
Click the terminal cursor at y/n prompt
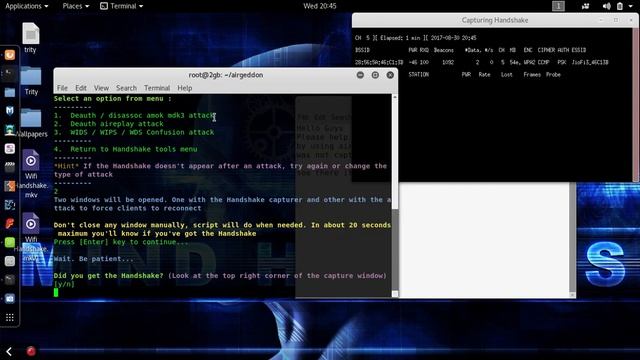coord(56,292)
